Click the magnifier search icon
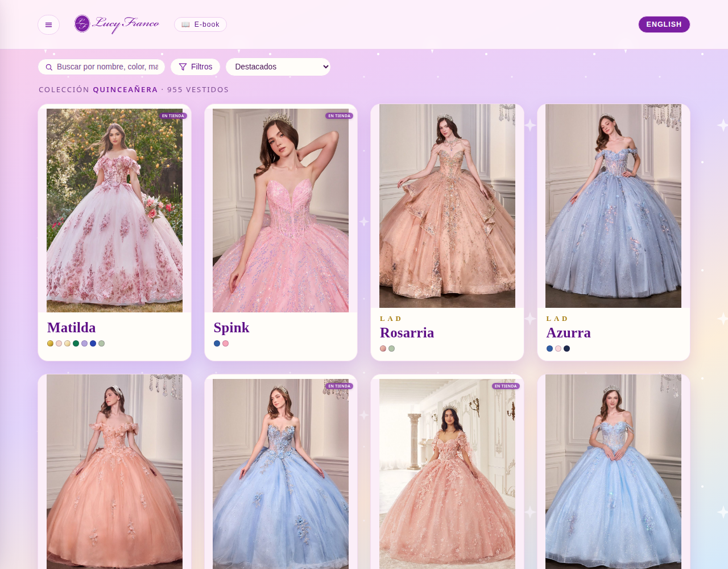 tap(49, 67)
